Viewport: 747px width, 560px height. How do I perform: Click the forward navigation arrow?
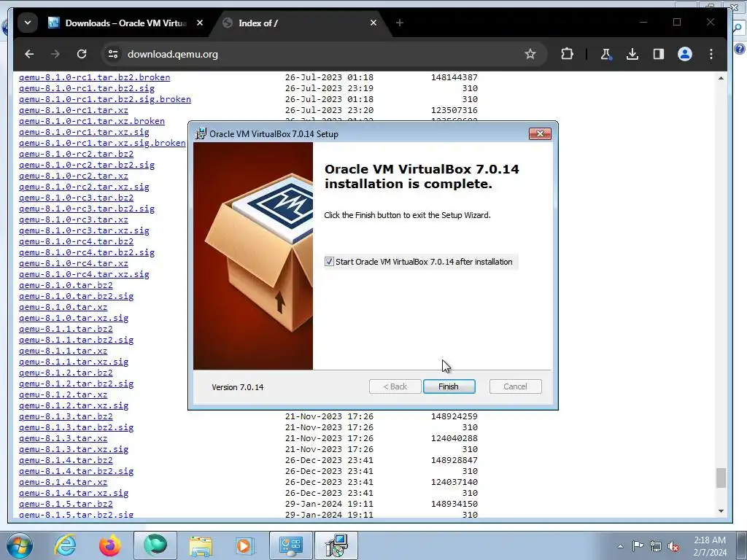pos(55,54)
